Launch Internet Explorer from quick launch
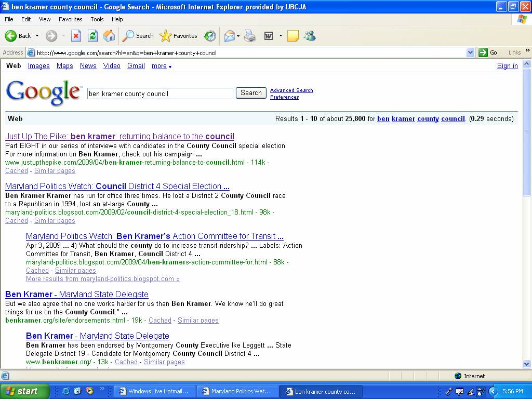This screenshot has height=399, width=532. 66,391
